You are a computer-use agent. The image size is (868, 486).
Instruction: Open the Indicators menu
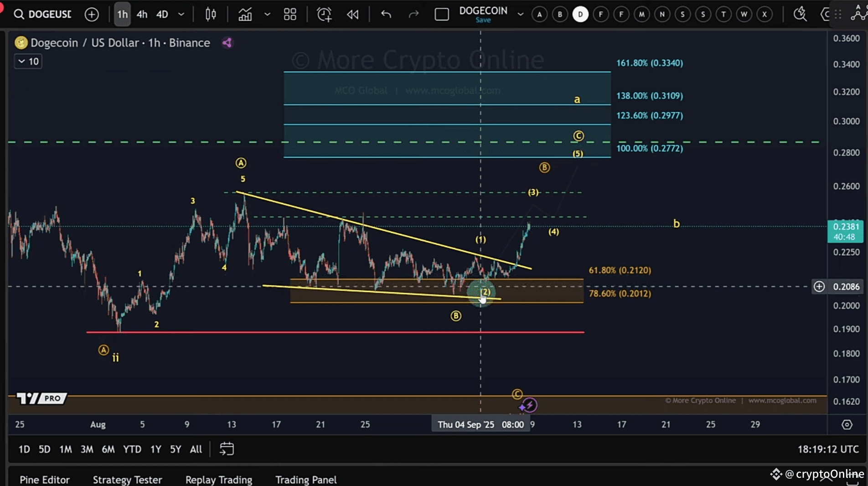coord(245,14)
